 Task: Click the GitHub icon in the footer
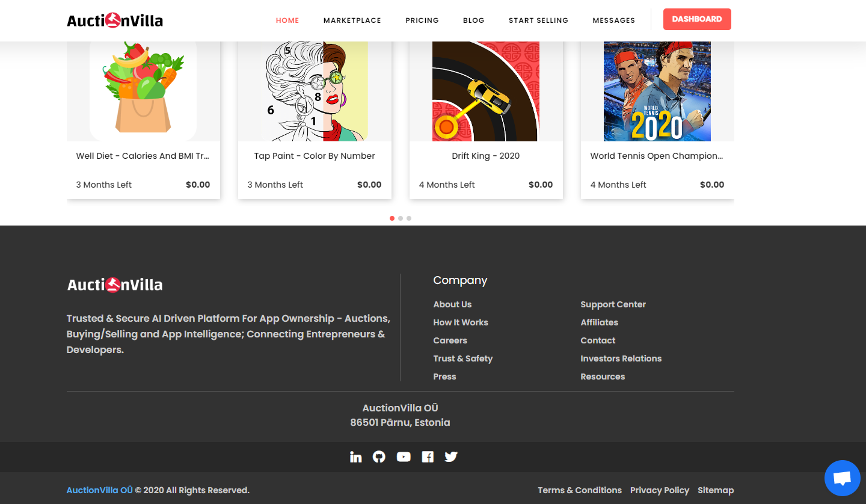(x=379, y=456)
